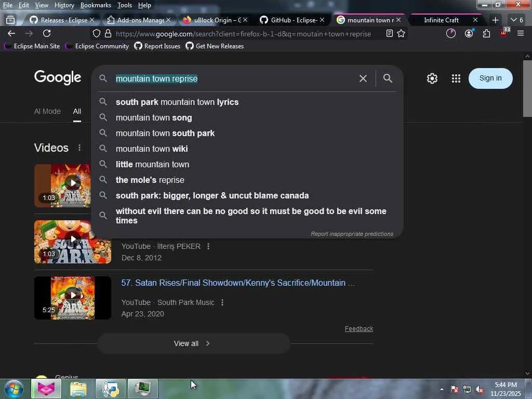
Task: Open the monitor terminal taskbar icon
Action: pyautogui.click(x=142, y=389)
